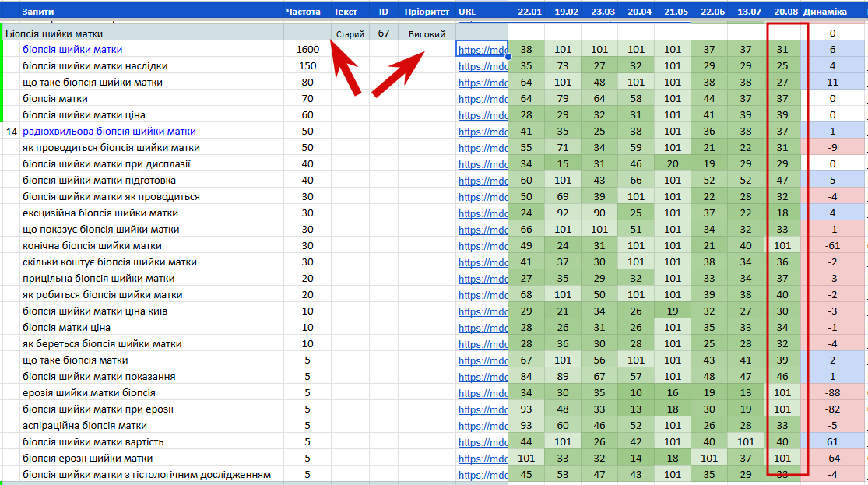
Task: Select query cell біопсія матки ціна
Action: point(66,328)
